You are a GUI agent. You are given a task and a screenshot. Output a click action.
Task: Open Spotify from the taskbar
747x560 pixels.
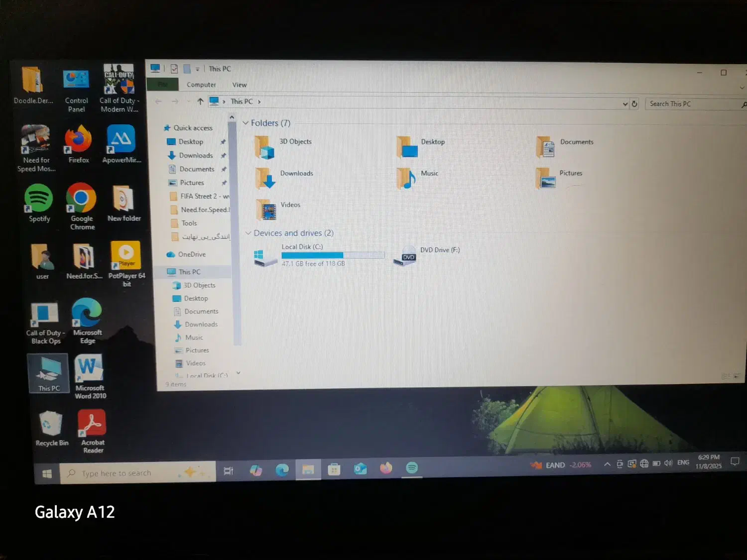point(412,468)
